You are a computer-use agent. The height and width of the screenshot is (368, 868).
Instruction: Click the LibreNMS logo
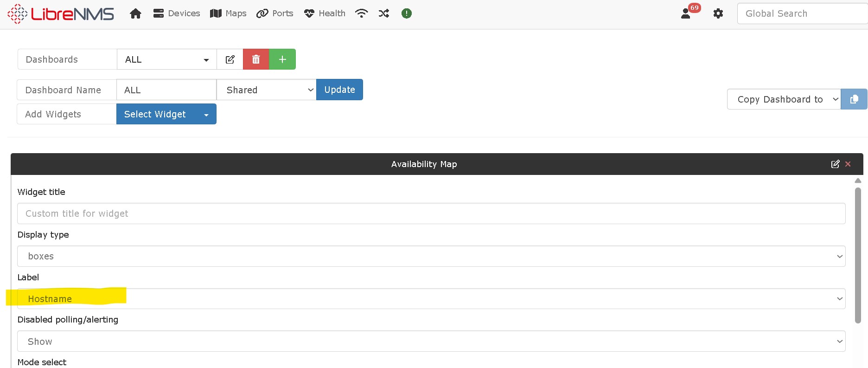(x=61, y=13)
